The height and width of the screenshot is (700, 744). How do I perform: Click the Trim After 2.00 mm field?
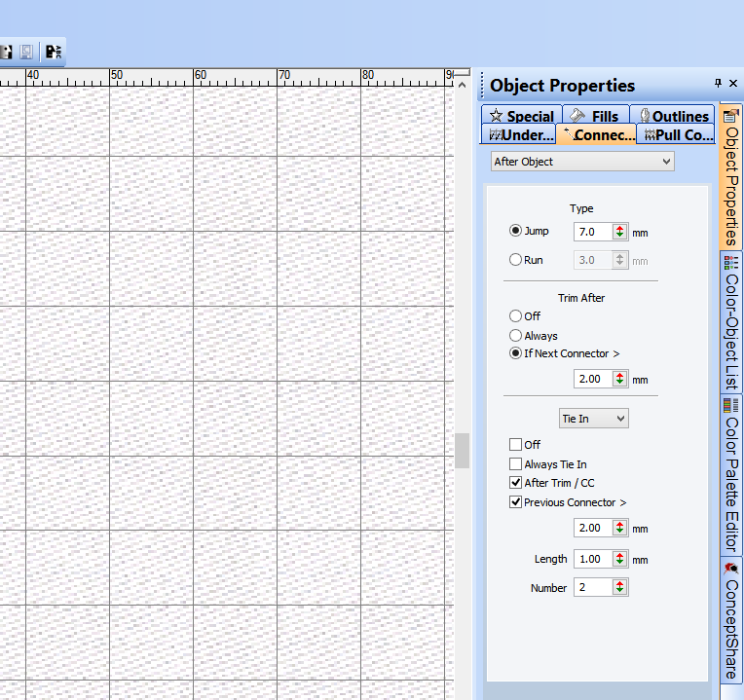click(593, 379)
